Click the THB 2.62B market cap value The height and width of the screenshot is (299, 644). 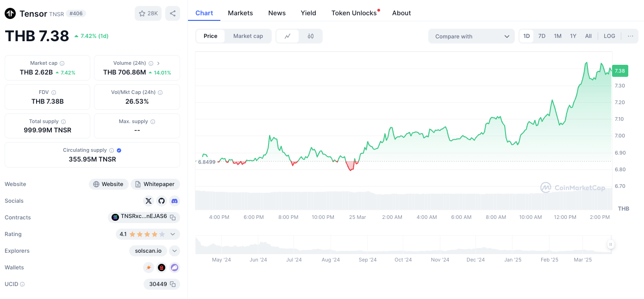[36, 72]
